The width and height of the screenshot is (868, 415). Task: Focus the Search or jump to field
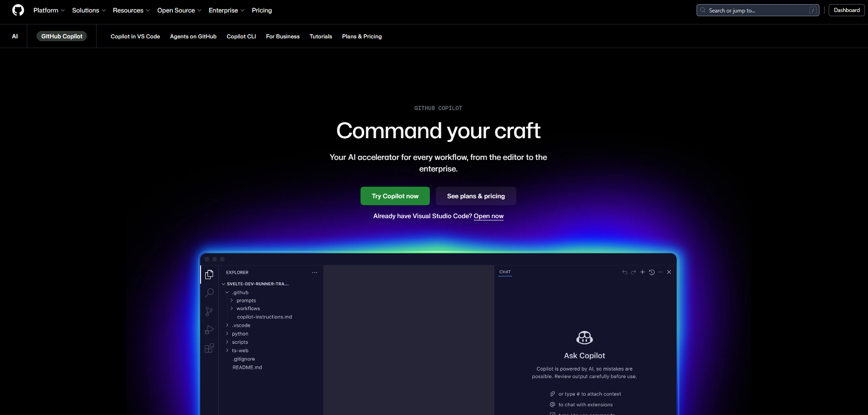(x=758, y=10)
